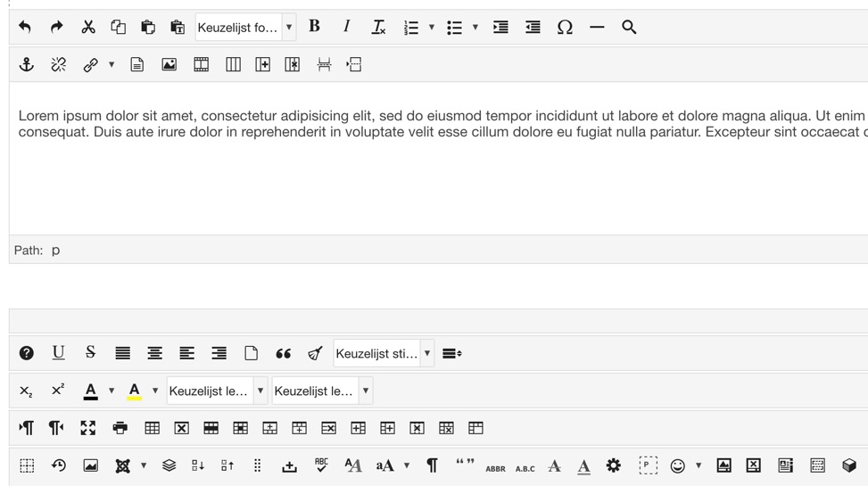Toggle Underline formatting

coord(58,352)
